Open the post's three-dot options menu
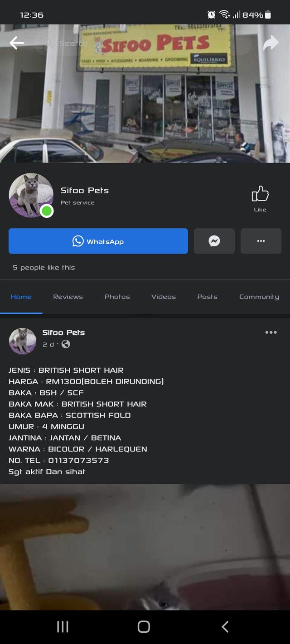Screen dimensions: 290x644 click(271, 332)
